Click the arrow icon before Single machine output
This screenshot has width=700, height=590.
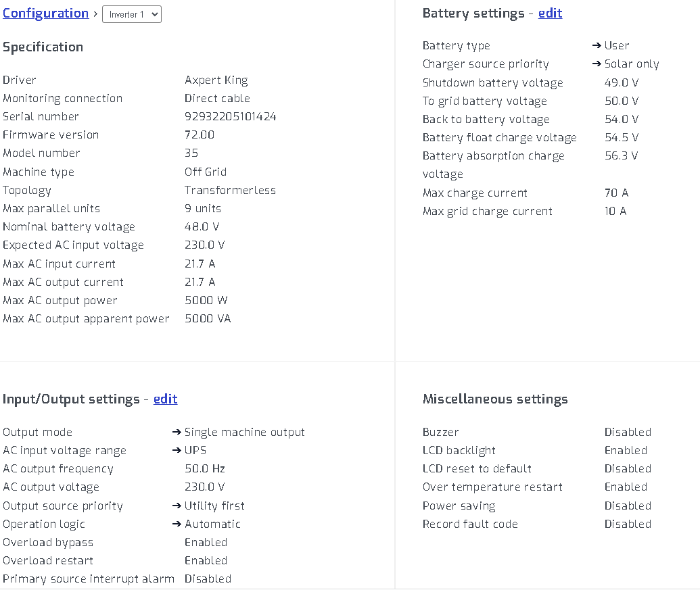pos(177,433)
